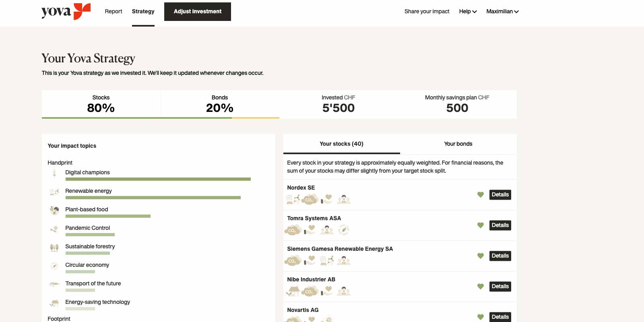Screen dimensions: 644x322
Task: Select the Strategy tab
Action: coord(143,11)
